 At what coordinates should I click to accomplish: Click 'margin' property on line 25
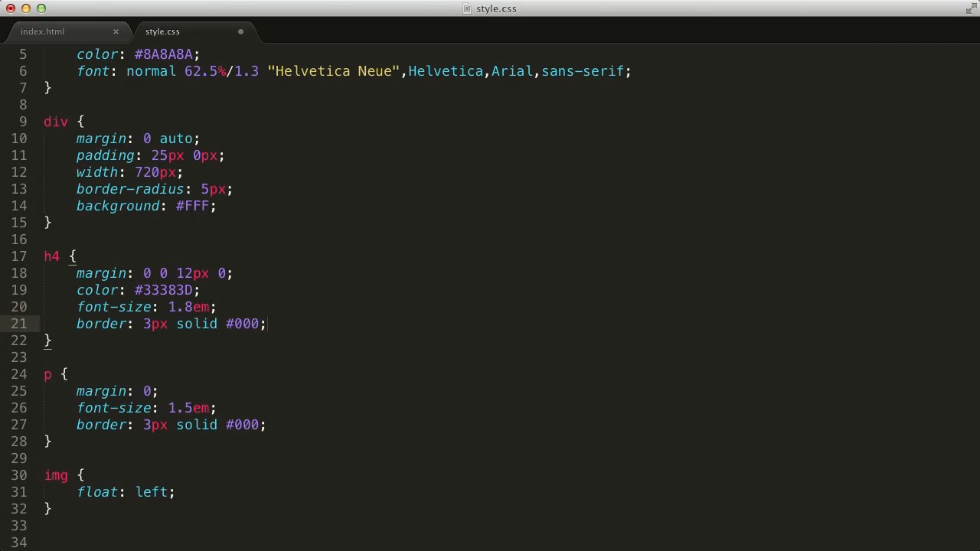[101, 391]
